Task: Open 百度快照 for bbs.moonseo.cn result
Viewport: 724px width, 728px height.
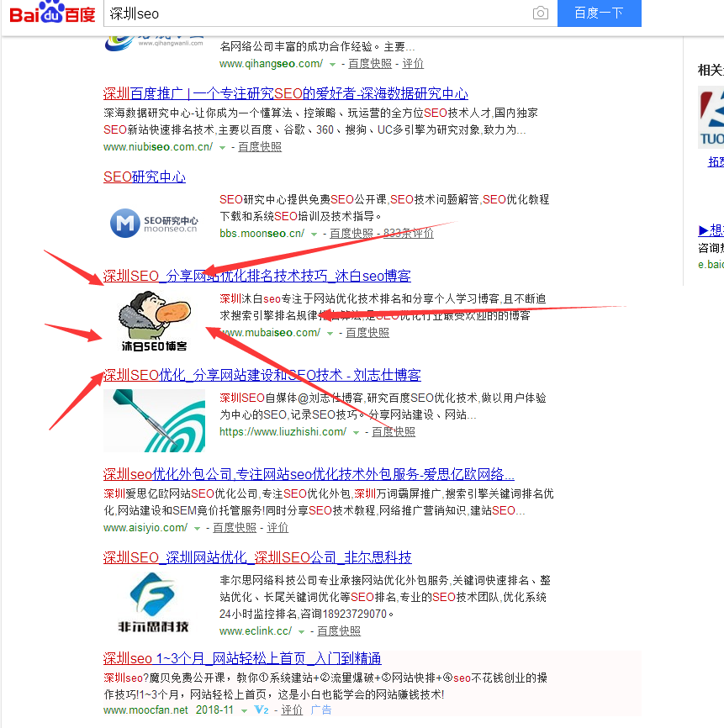Action: coord(351,234)
